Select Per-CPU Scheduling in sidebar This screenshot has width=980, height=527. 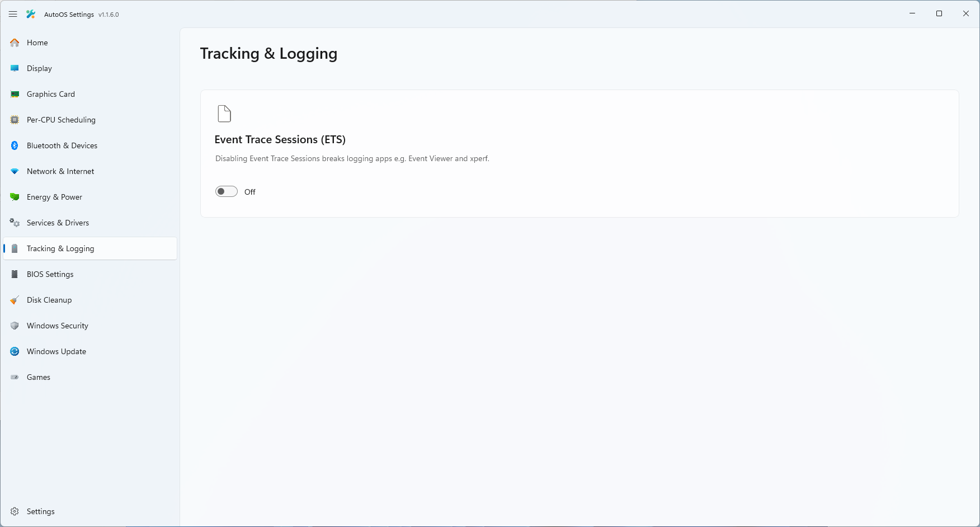tap(90, 120)
